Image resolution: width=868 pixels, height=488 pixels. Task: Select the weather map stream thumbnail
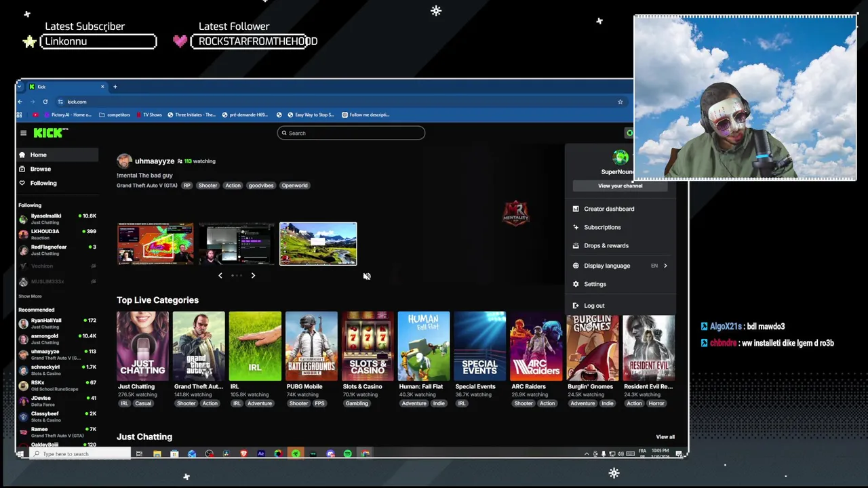155,243
